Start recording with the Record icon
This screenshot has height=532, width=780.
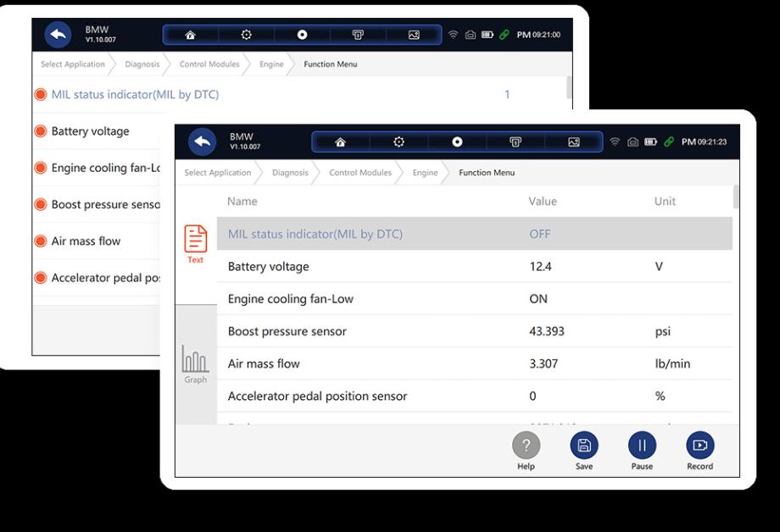point(699,446)
